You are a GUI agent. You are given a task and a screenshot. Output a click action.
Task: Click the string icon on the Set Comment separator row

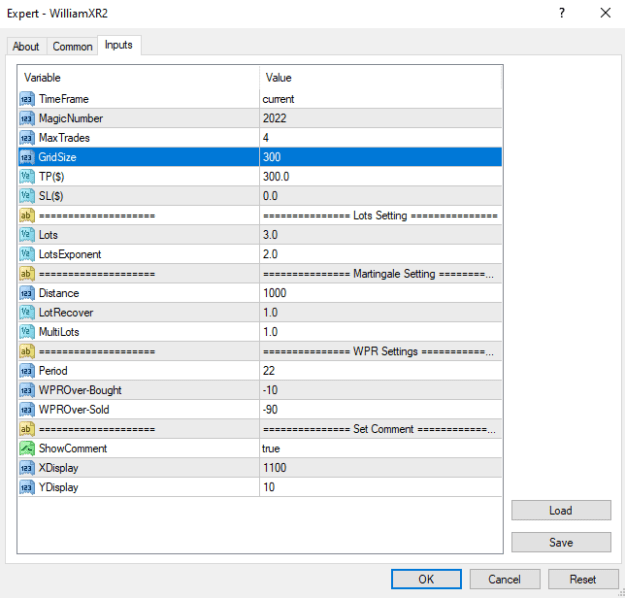(x=27, y=429)
